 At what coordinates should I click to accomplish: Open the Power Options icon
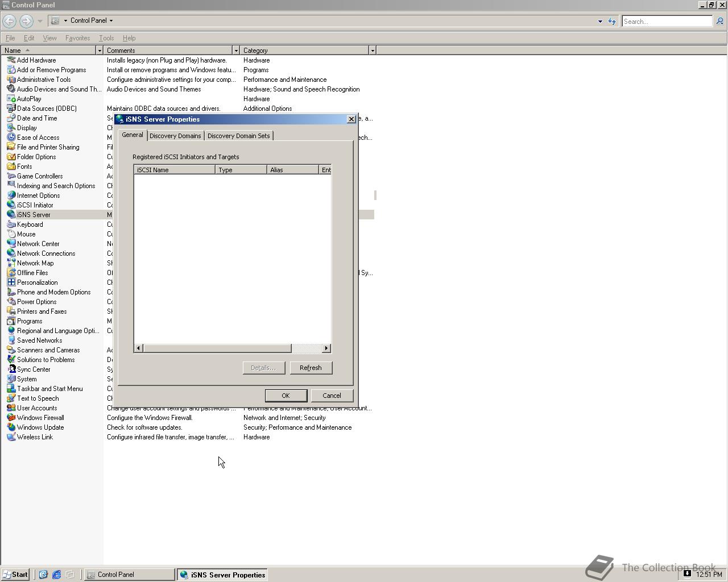(11, 302)
